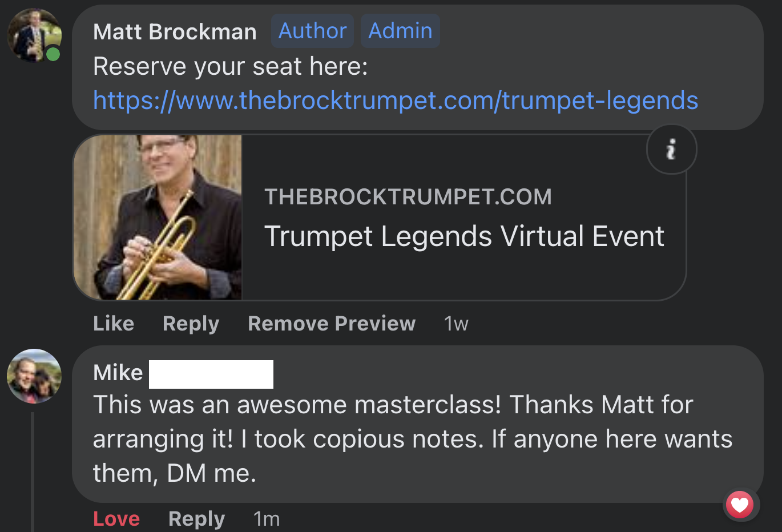Click the green online status dot
782x532 pixels.
coord(53,54)
